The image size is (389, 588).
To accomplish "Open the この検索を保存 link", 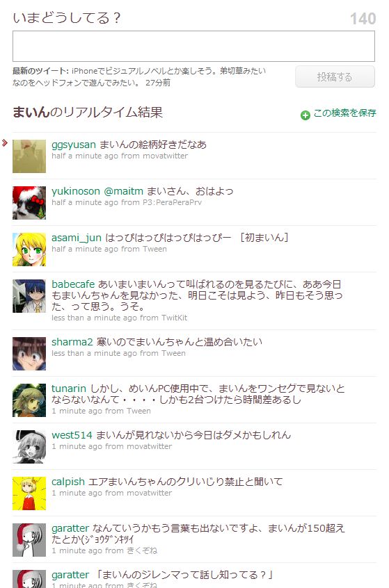I will (x=344, y=113).
